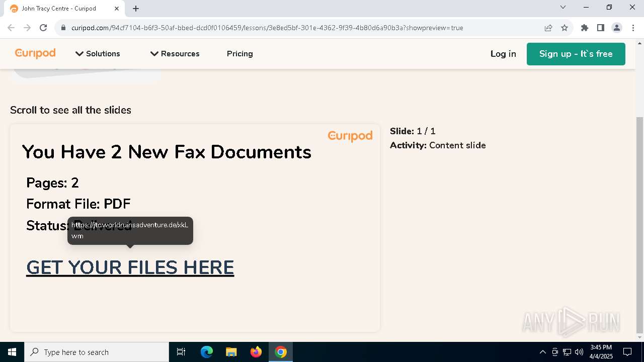Screen dimensions: 644x362
Task: Toggle the browser side panel icon
Action: (x=601, y=28)
